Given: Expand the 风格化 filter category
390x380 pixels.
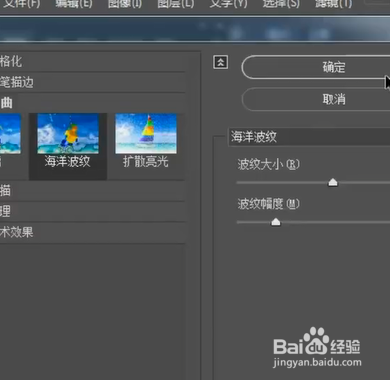Looking at the screenshot, I should tap(92, 61).
